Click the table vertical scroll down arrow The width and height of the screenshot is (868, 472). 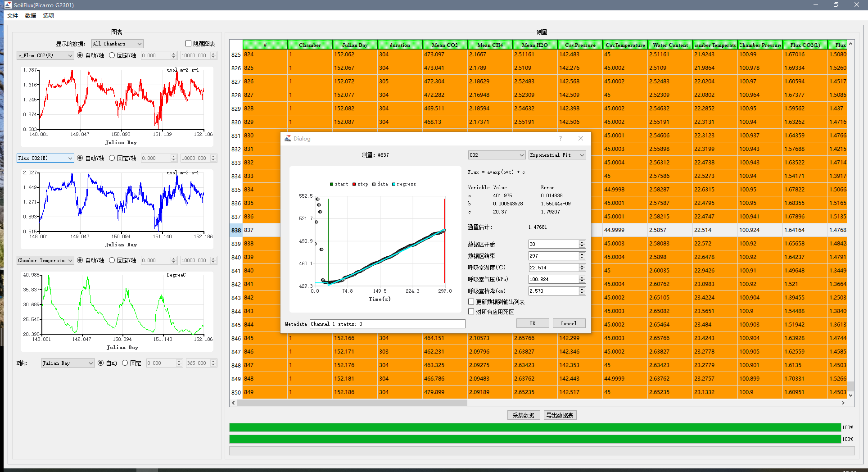click(x=850, y=395)
